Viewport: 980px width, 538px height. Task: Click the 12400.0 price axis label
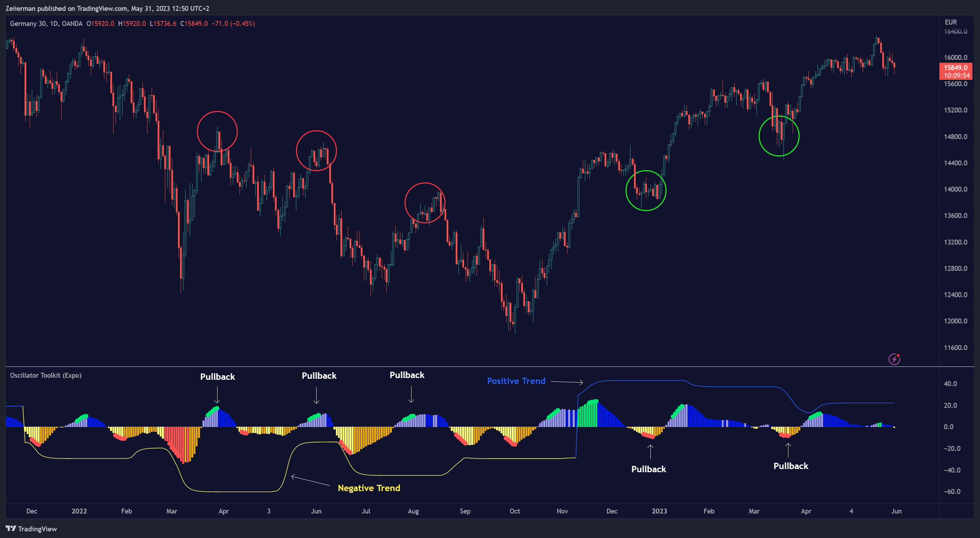pos(955,295)
